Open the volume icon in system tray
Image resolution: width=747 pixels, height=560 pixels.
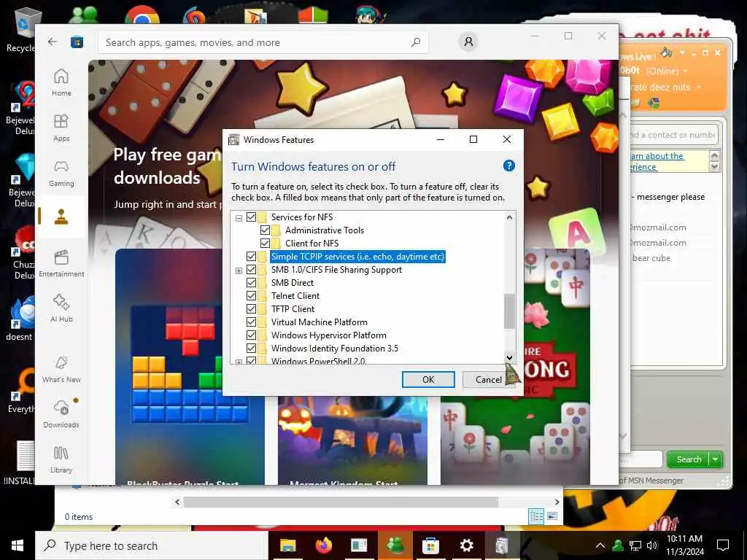click(652, 545)
